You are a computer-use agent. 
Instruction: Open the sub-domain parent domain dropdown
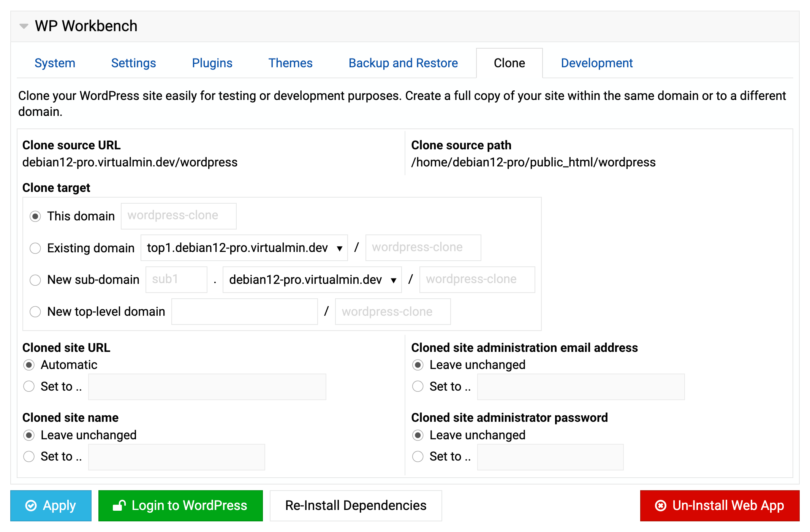(312, 280)
